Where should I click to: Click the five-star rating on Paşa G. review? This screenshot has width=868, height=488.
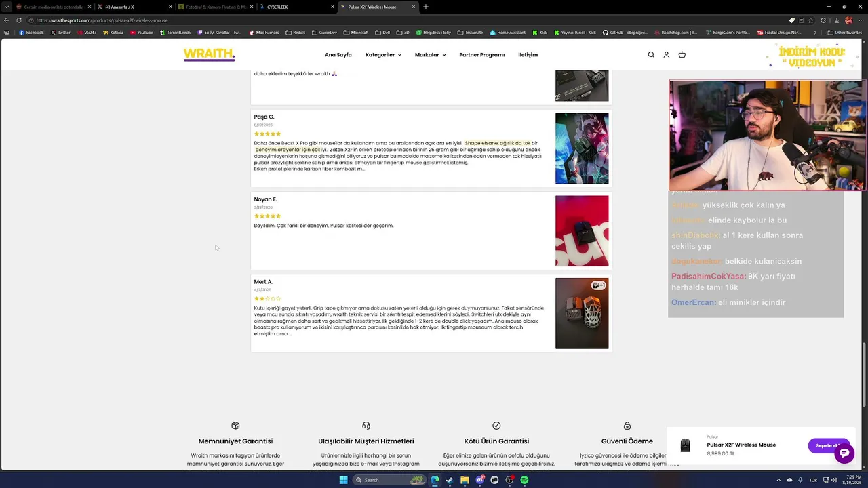267,134
